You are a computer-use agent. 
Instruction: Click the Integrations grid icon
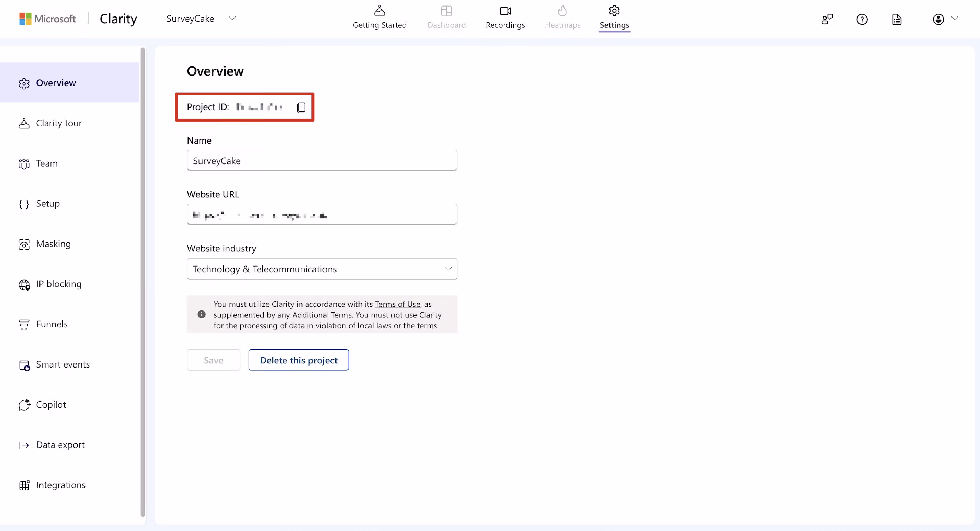pos(24,485)
